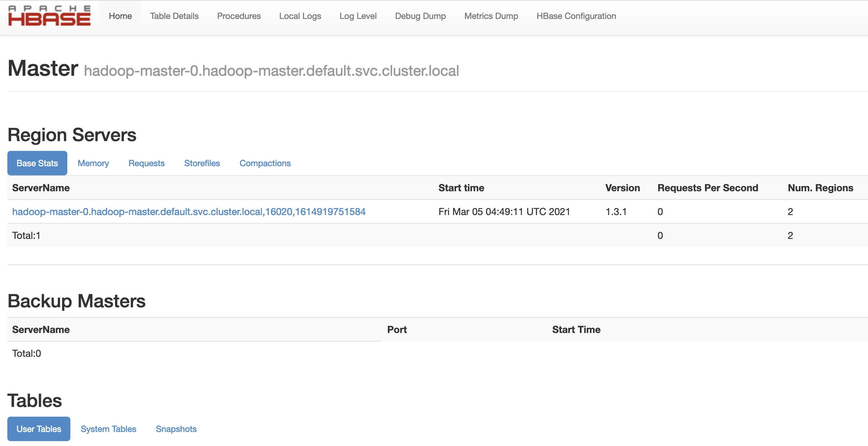Image resolution: width=868 pixels, height=446 pixels.
Task: Show the Storefiles tab
Action: 202,163
